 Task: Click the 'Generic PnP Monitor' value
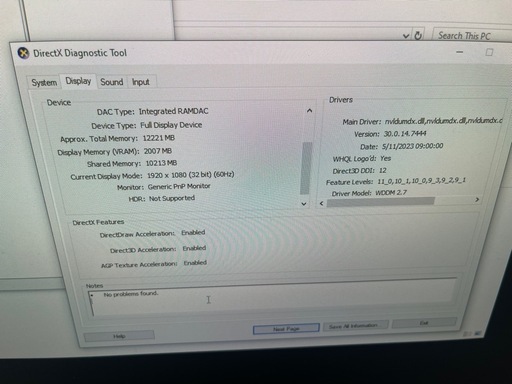(179, 186)
